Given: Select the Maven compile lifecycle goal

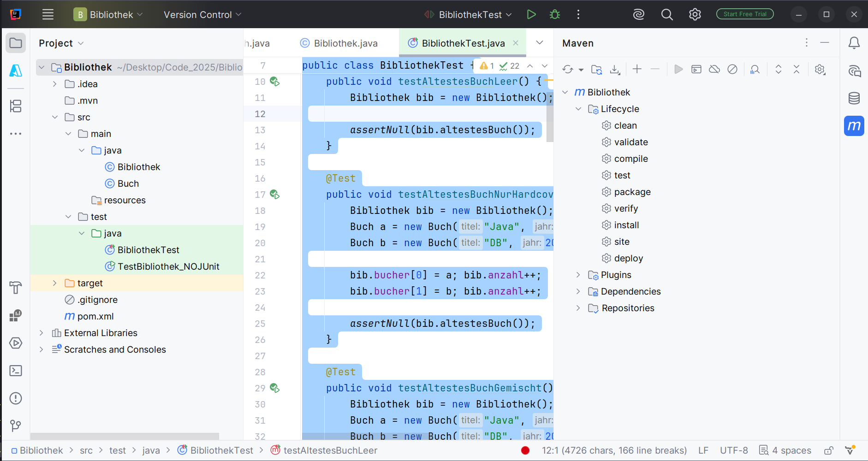Looking at the screenshot, I should coord(630,159).
